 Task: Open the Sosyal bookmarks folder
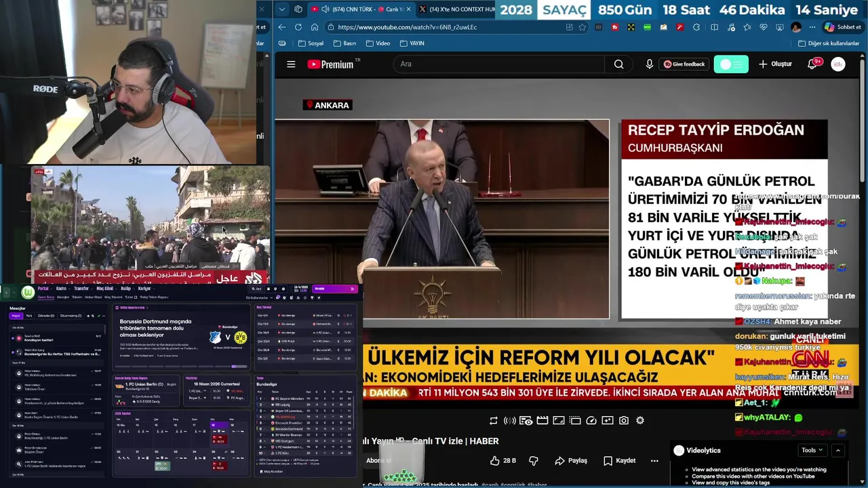coord(311,43)
